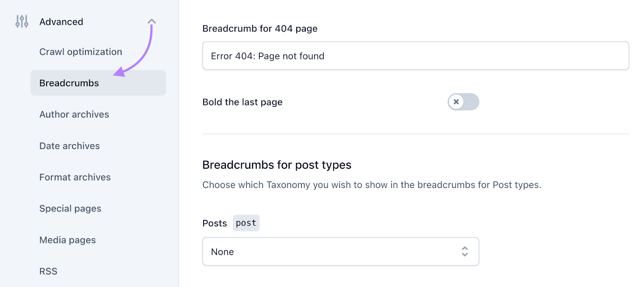Open the RSS settings page

pyautogui.click(x=48, y=271)
